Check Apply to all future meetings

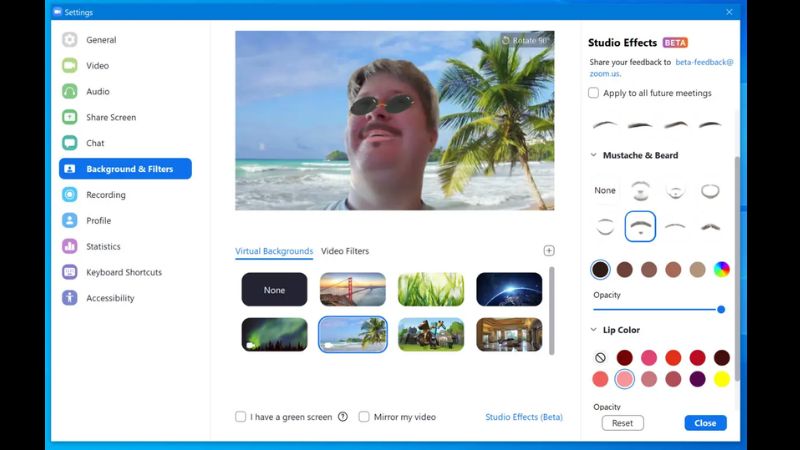pyautogui.click(x=594, y=93)
